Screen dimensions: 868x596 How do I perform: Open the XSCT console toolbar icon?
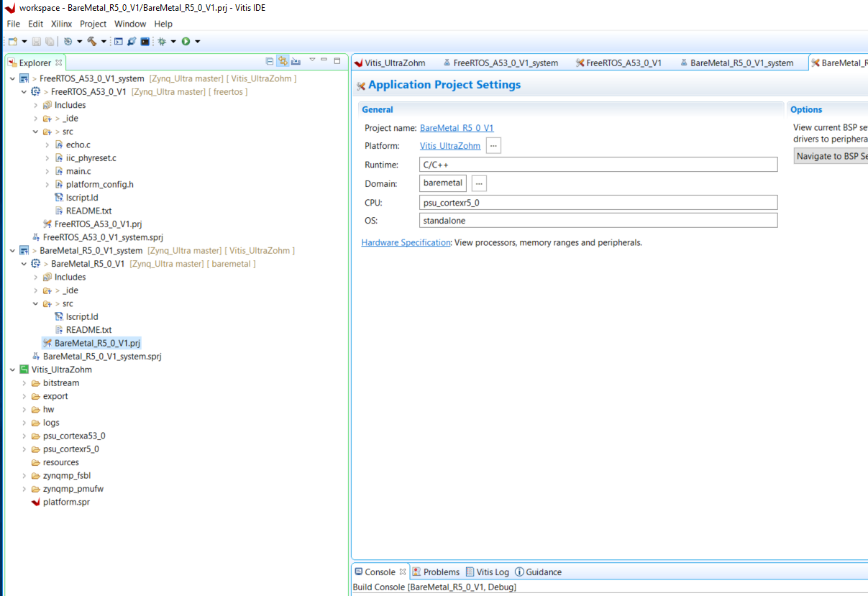coord(119,42)
